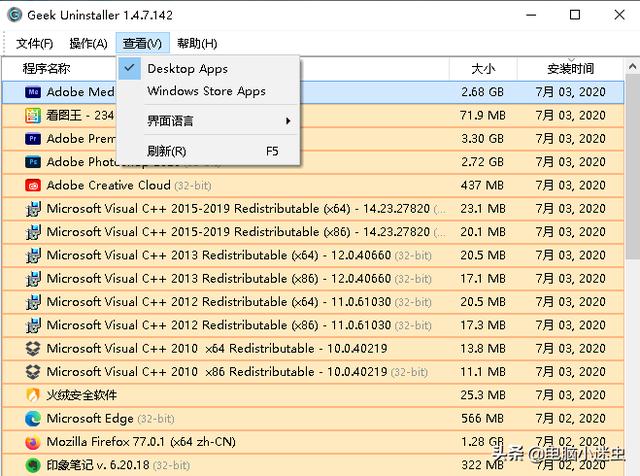Select Mozilla Firefox 77.0.1 entry

(x=313, y=442)
